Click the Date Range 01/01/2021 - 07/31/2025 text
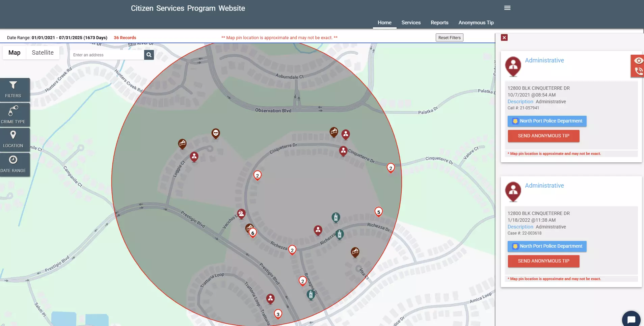 pyautogui.click(x=57, y=38)
